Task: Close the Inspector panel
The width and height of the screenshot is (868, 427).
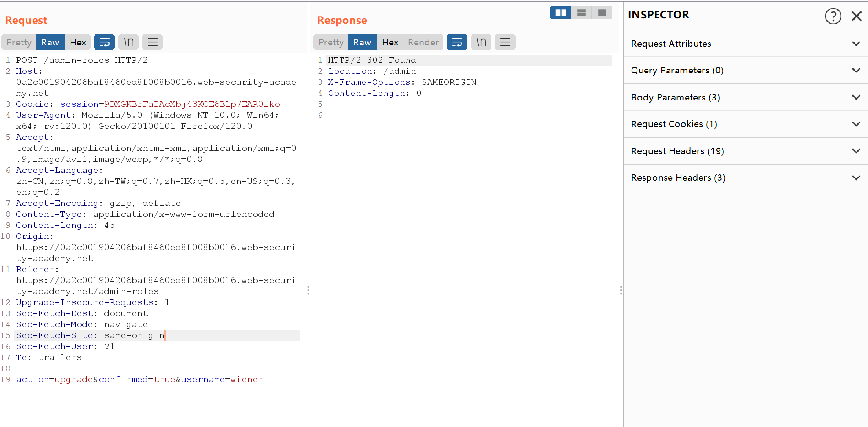Action: pyautogui.click(x=856, y=16)
